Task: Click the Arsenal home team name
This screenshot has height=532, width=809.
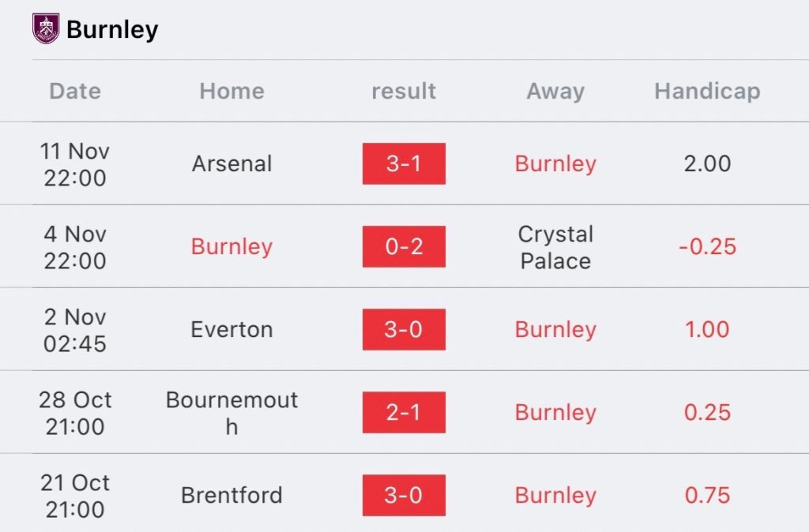Action: click(x=231, y=163)
